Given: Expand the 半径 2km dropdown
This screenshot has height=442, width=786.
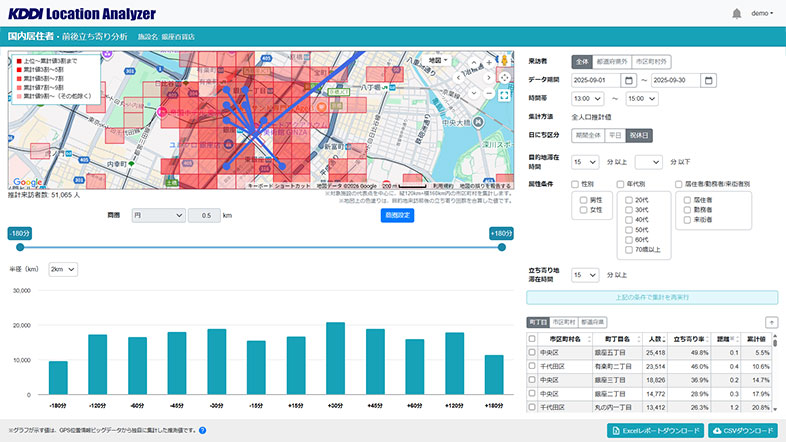Looking at the screenshot, I should (64, 269).
